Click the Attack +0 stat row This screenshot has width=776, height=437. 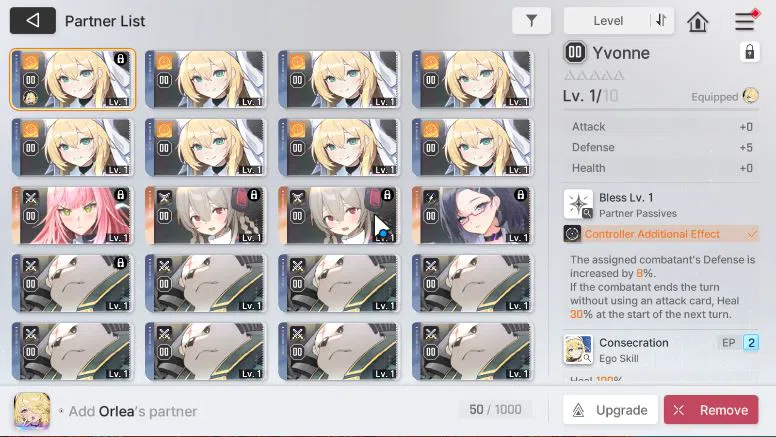662,127
